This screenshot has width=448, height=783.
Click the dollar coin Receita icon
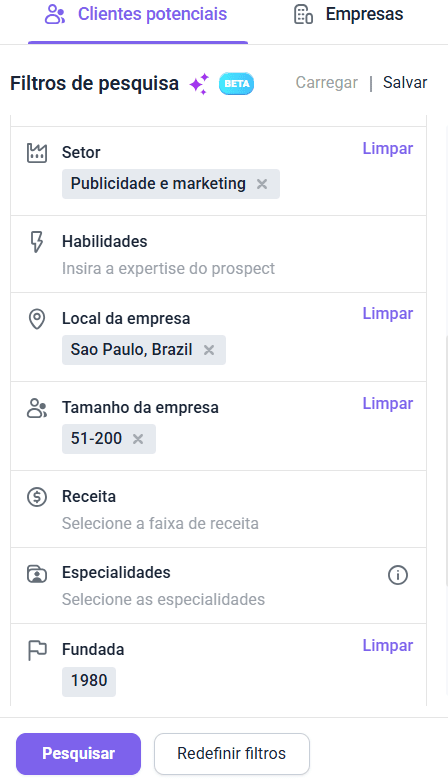pos(36,497)
